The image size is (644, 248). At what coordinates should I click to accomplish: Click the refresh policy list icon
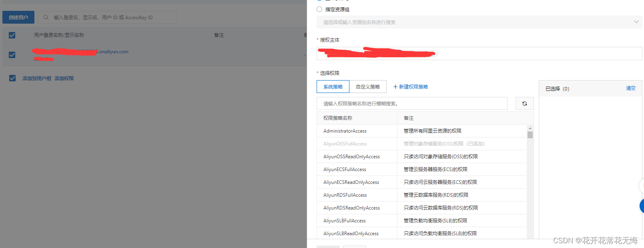tap(524, 103)
